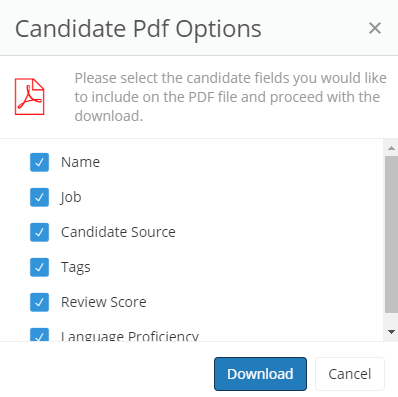The height and width of the screenshot is (397, 398).
Task: Start the PDF with the Download button
Action: (x=260, y=374)
